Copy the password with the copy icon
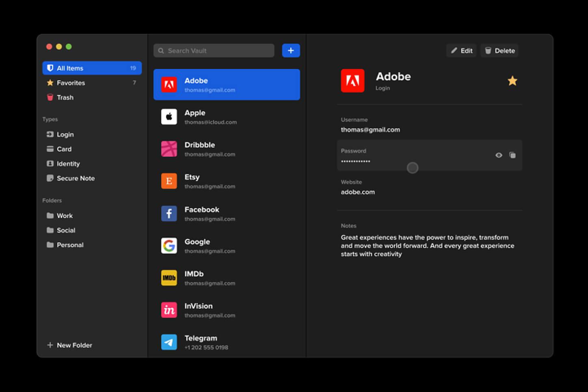The image size is (588, 392). pyautogui.click(x=512, y=155)
